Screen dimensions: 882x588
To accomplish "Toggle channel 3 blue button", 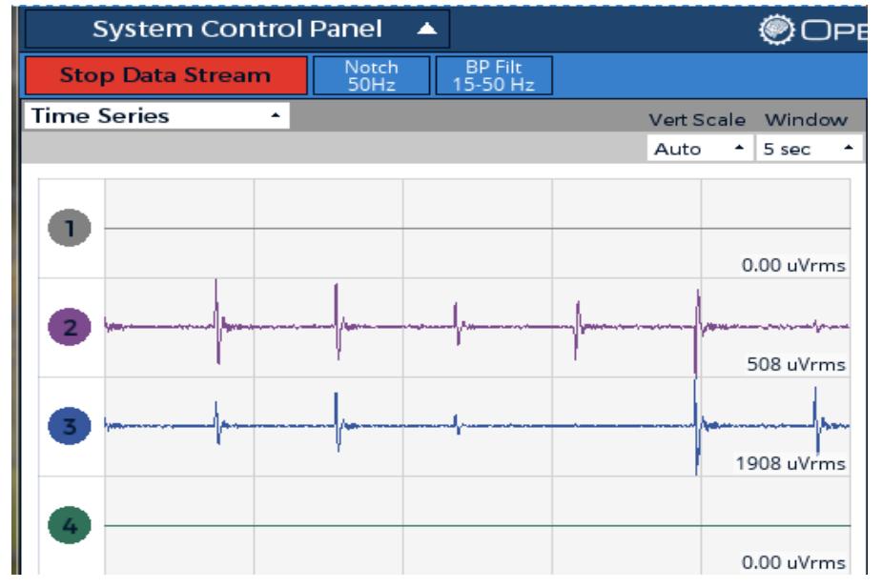I will 70,426.
